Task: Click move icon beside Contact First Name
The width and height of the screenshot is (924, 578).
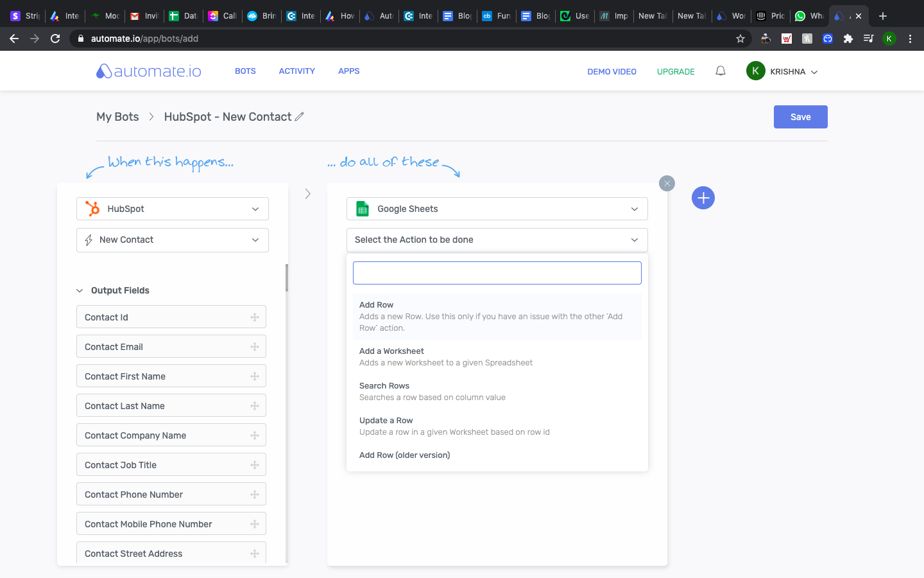Action: click(255, 376)
